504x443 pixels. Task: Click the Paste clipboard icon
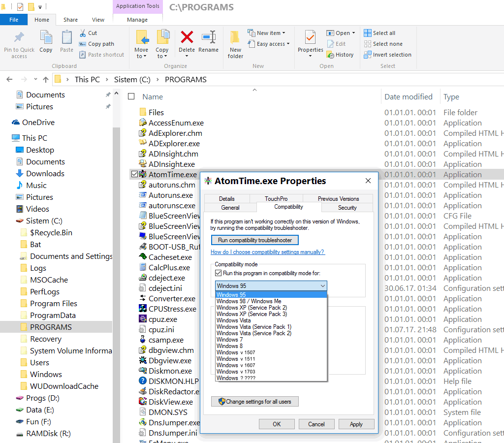(x=66, y=37)
